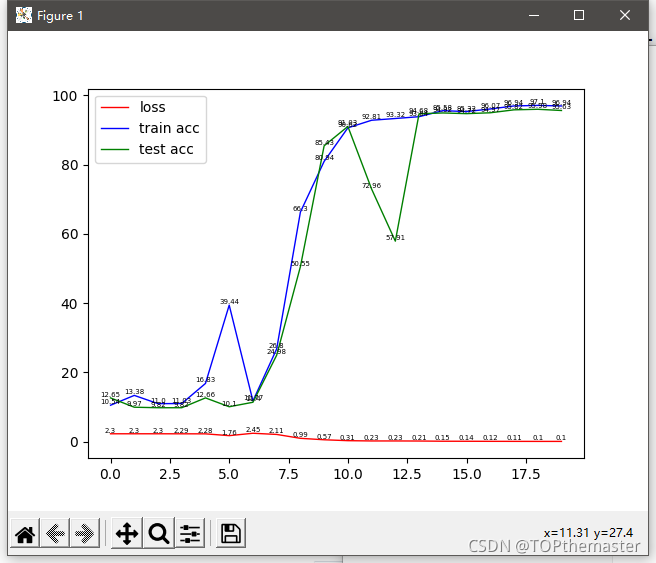Click the 39.44 train accuracy peak label
This screenshot has width=656, height=563.
click(x=229, y=302)
